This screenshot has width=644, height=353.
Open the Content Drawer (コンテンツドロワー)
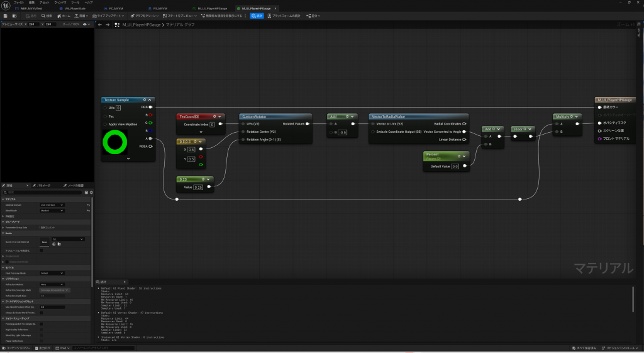(x=16, y=348)
